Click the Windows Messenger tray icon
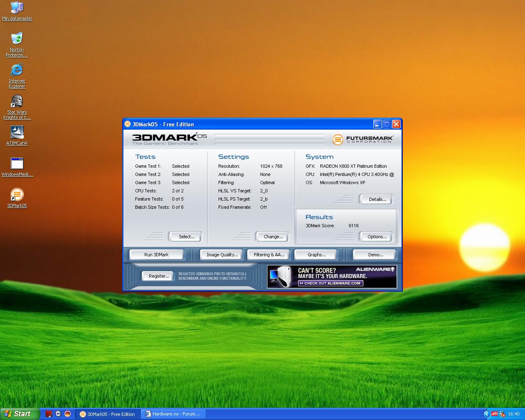Image resolution: width=525 pixels, height=420 pixels. coord(502,414)
